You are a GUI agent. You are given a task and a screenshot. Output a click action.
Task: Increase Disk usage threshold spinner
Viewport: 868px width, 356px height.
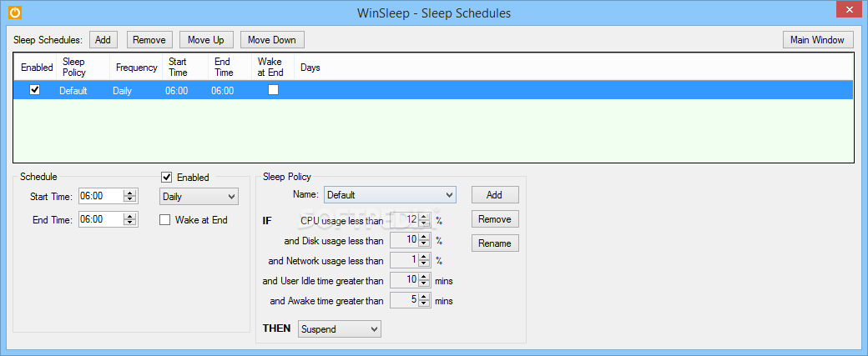[424, 237]
